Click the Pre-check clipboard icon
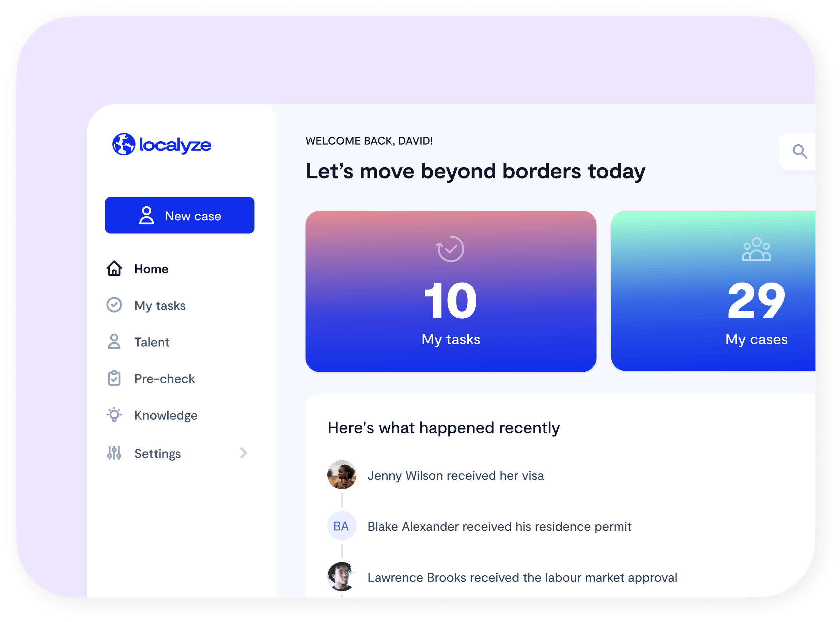 tap(114, 378)
